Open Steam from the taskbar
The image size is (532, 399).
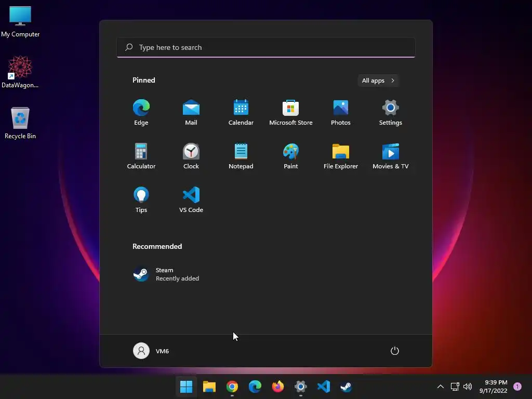click(x=346, y=387)
